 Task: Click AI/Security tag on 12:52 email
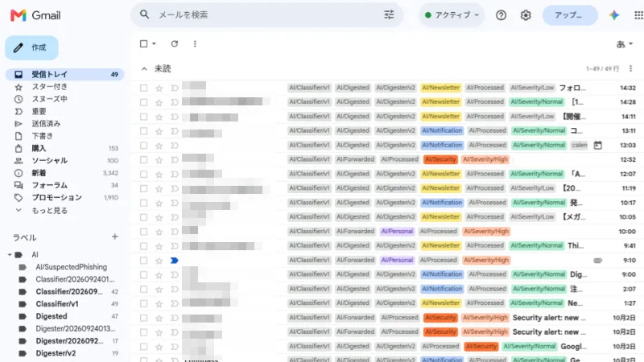coord(440,159)
